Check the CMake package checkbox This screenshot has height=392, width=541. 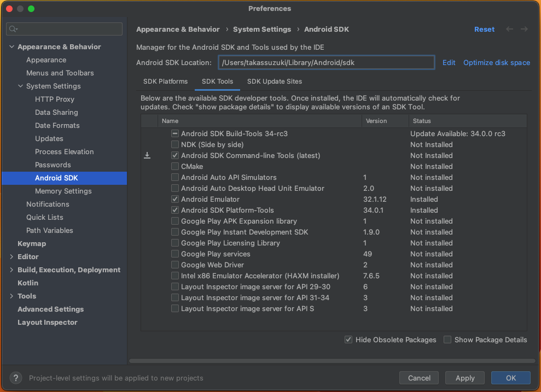pos(175,167)
